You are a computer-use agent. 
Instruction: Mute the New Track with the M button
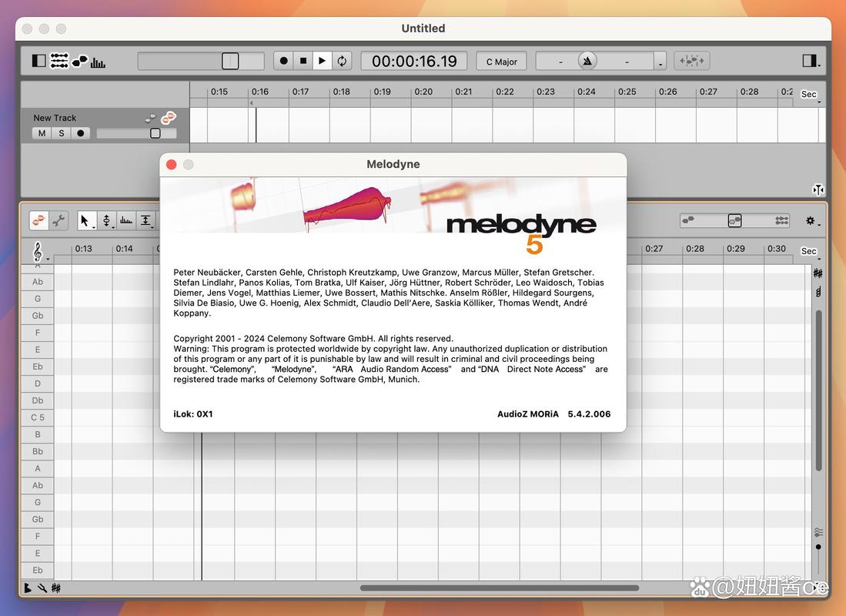pyautogui.click(x=41, y=132)
